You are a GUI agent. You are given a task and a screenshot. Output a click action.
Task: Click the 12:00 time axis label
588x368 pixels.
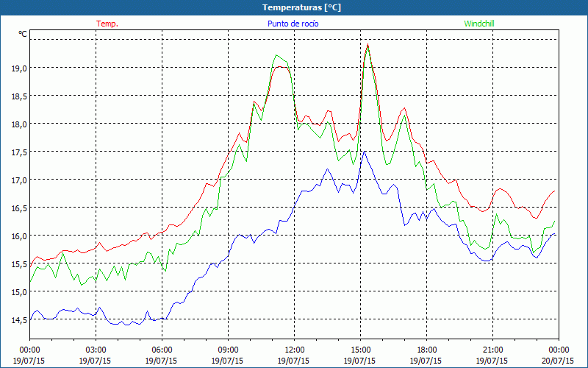pyautogui.click(x=295, y=350)
